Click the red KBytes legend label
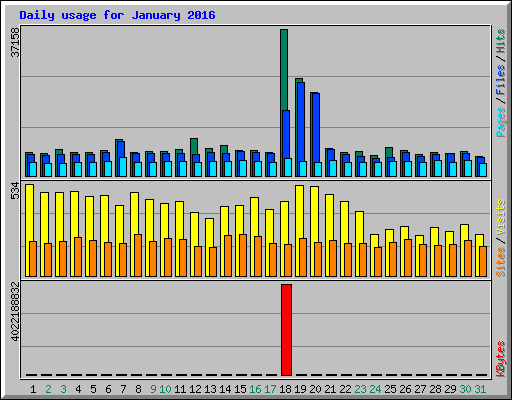 coord(501,359)
